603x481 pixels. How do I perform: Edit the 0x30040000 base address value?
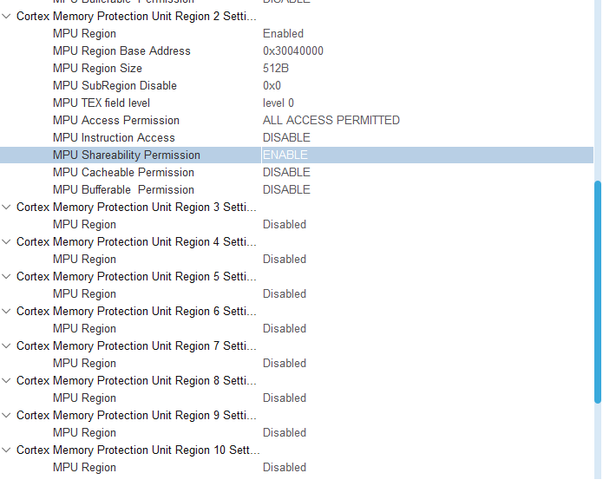(293, 51)
